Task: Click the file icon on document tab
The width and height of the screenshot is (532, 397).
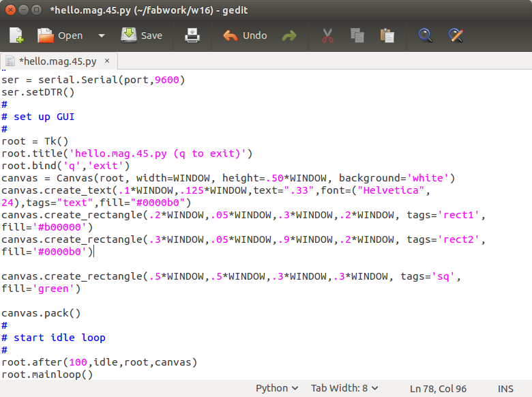Action: [x=10, y=61]
